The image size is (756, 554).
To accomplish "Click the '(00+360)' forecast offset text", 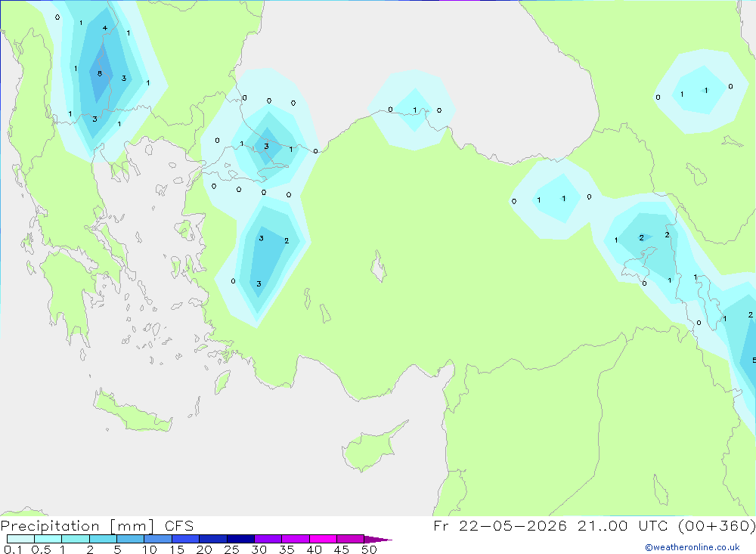I will (717, 526).
